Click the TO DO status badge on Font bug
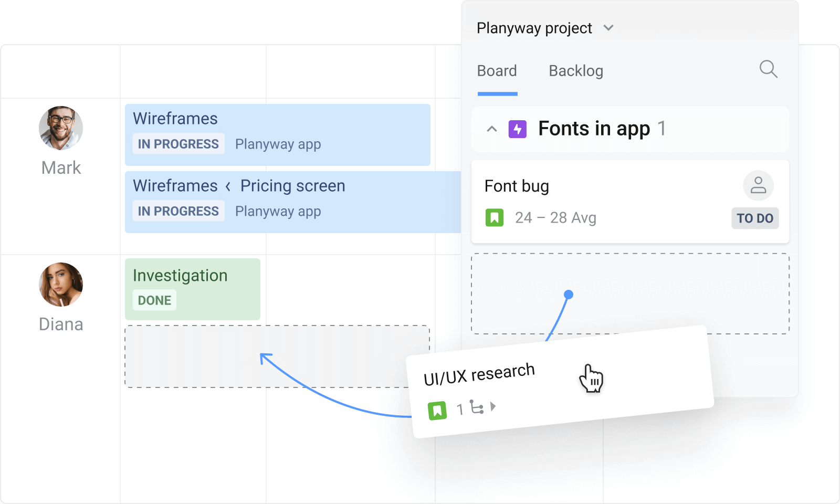The width and height of the screenshot is (840, 504). (755, 218)
